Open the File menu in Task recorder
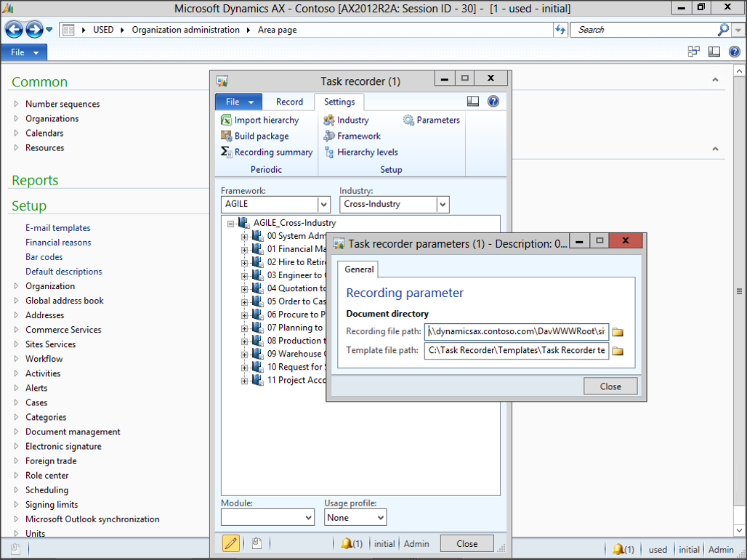747x560 pixels. pos(238,102)
